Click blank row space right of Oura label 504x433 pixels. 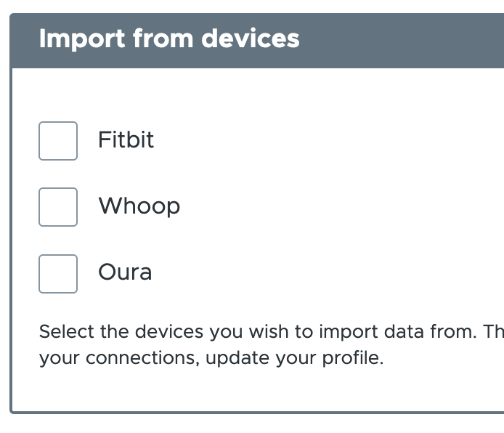pos(328,274)
